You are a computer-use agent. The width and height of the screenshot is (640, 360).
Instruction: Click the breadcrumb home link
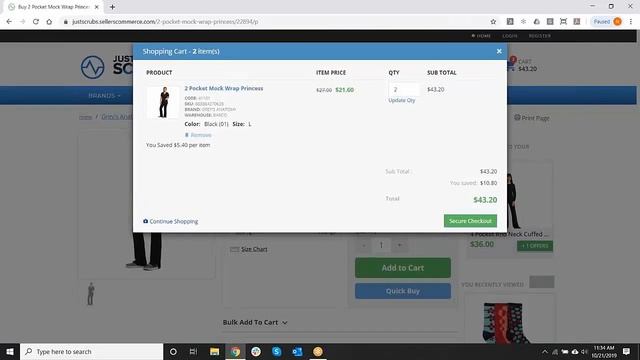point(85,117)
